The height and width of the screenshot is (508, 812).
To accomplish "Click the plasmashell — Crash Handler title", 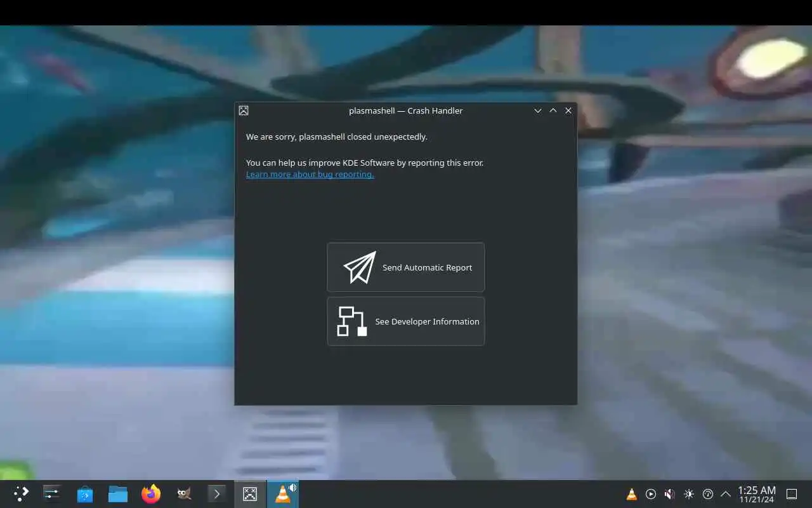I will 406,110.
